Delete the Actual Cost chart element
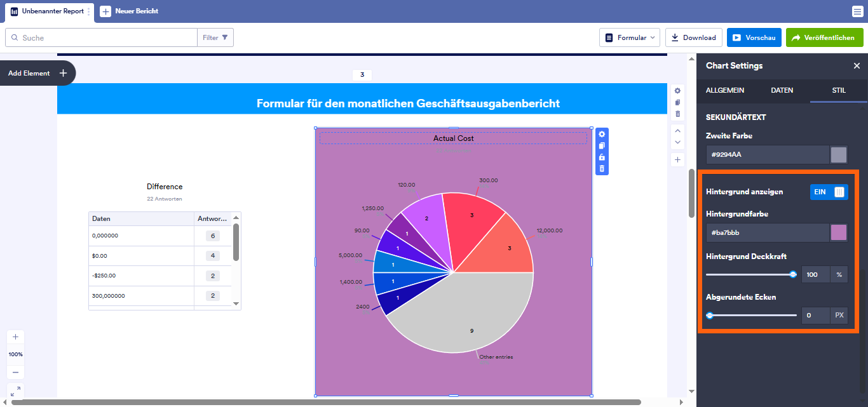The width and height of the screenshot is (868, 407). pos(602,168)
